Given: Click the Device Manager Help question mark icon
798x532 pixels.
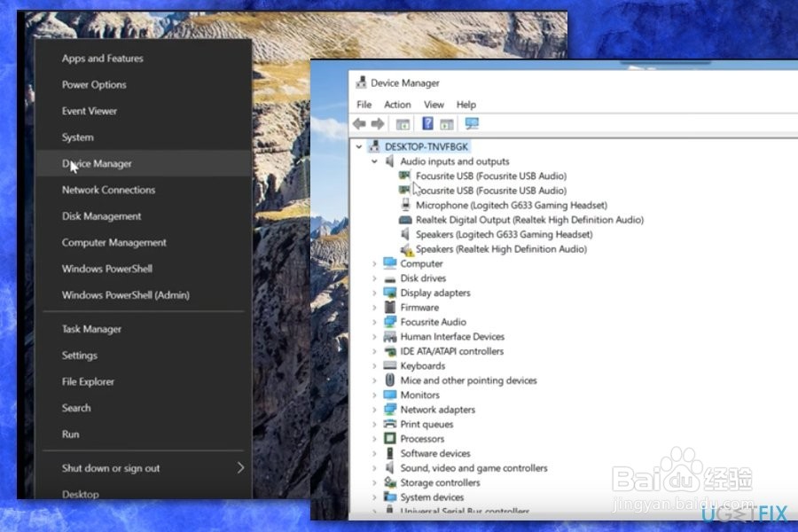Looking at the screenshot, I should click(x=428, y=123).
